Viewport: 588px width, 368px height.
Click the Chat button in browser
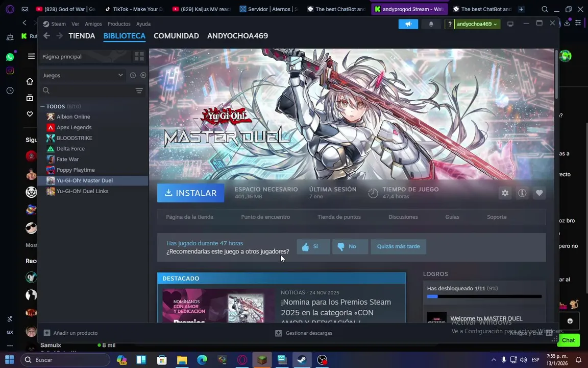pos(568,340)
